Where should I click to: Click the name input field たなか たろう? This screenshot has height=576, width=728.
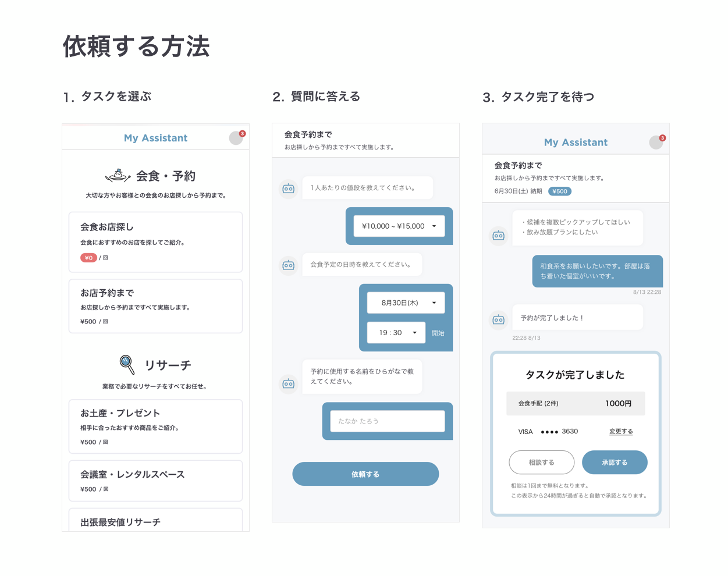click(388, 421)
